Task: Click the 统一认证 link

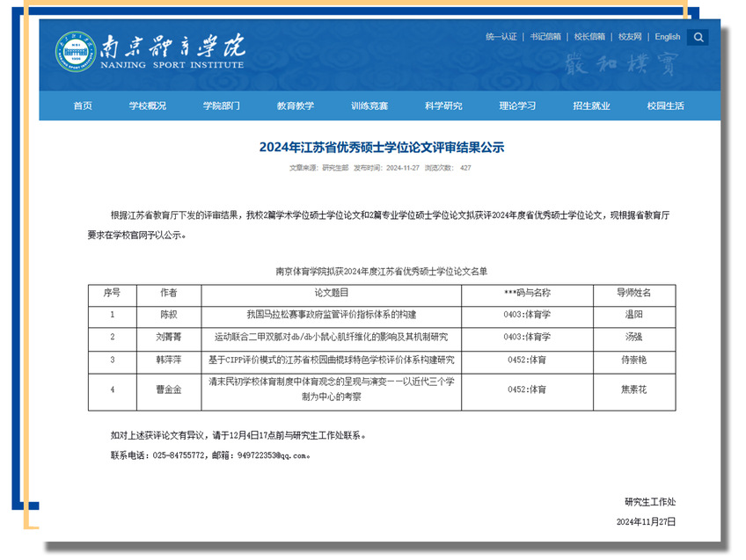Action: coord(501,37)
